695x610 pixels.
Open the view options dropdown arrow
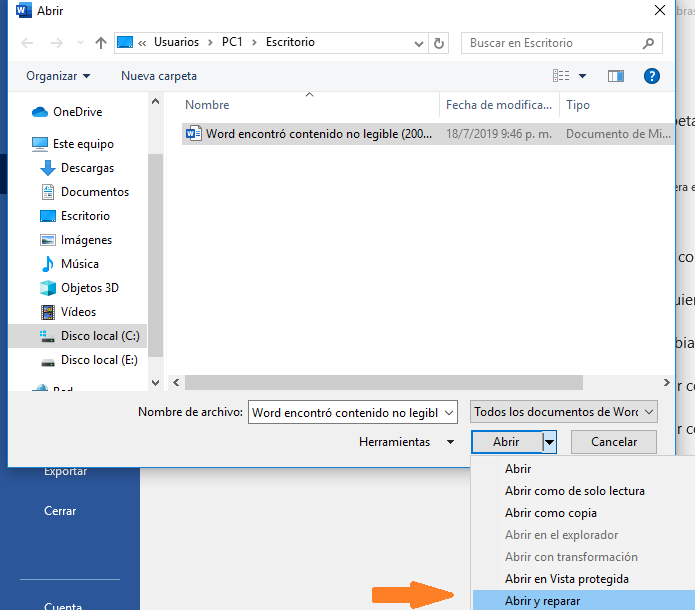pyautogui.click(x=582, y=76)
